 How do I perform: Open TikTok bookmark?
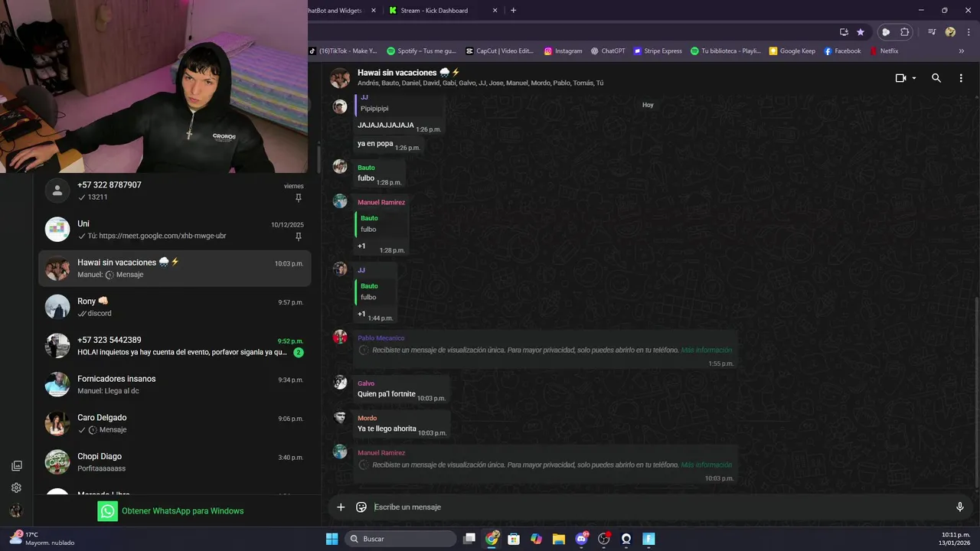click(343, 51)
